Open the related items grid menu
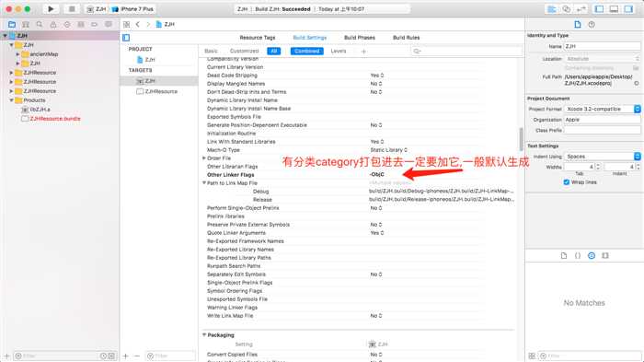Screen dimensions: 644x362 (127, 25)
